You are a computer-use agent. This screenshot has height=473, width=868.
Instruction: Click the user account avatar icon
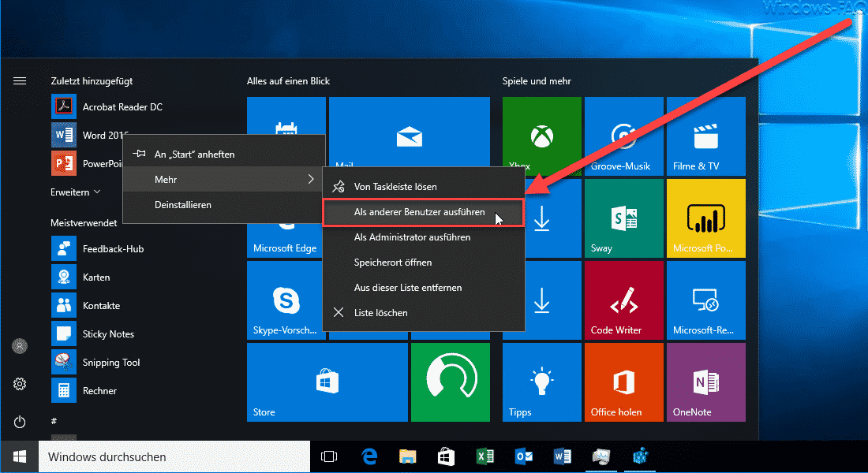pos(20,346)
